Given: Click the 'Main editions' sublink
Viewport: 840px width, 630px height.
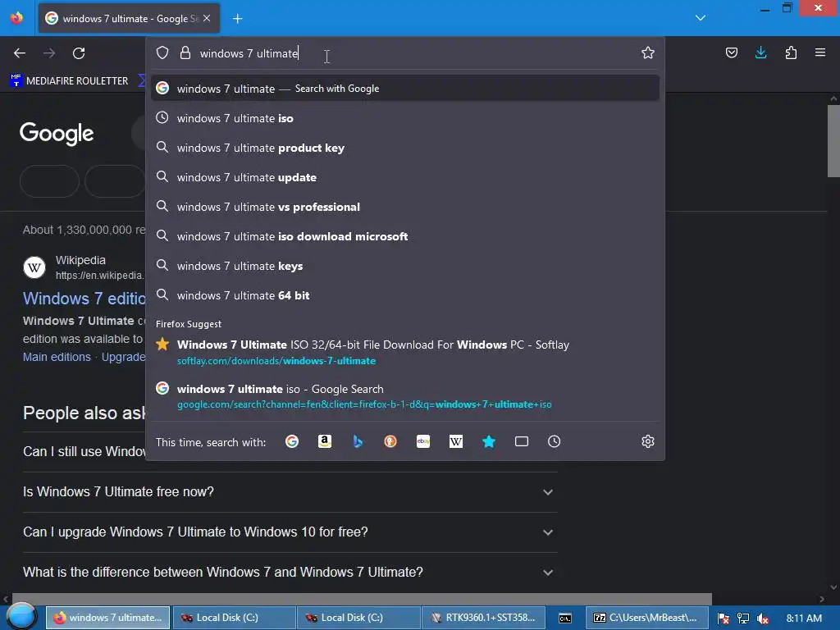Looking at the screenshot, I should 57,357.
